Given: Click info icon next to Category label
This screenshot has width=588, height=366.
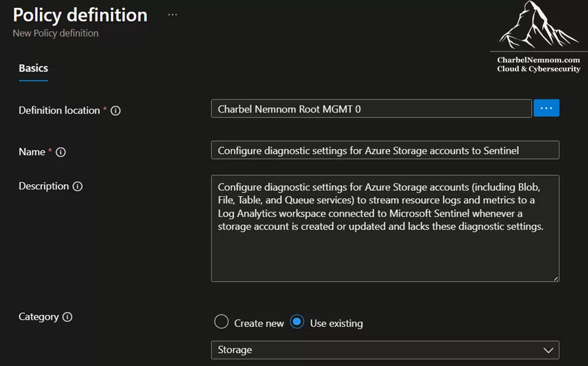Looking at the screenshot, I should 67,317.
